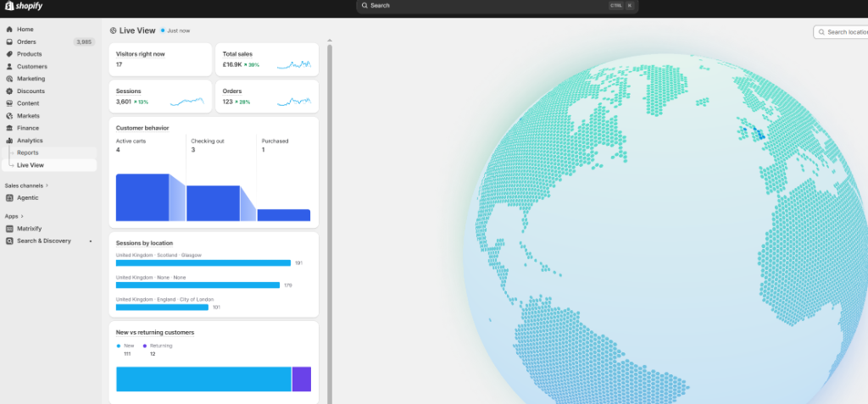
Task: Click the blue New customers bar segment
Action: pos(203,379)
